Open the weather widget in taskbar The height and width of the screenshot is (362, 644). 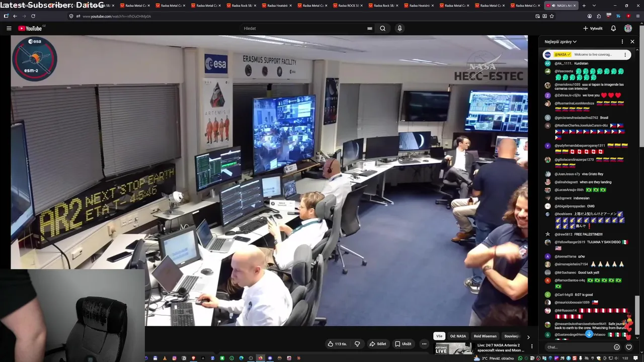(494, 358)
